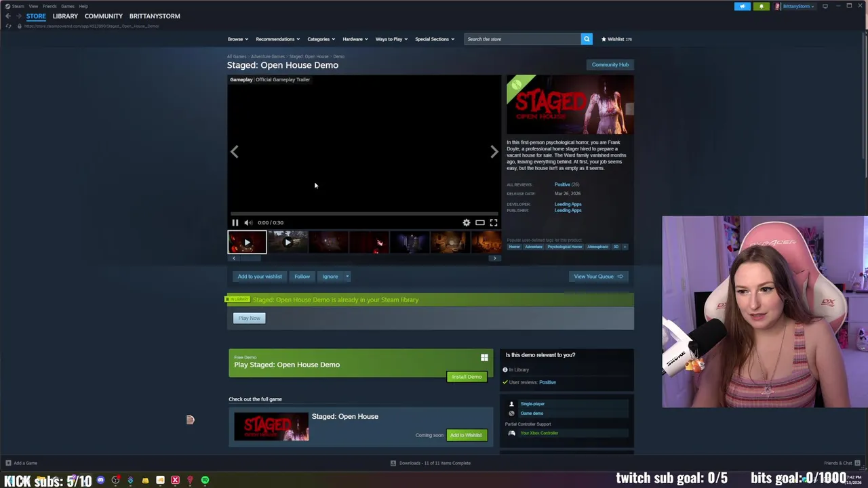Image resolution: width=868 pixels, height=488 pixels.
Task: Open the Games menu
Action: 68,6
